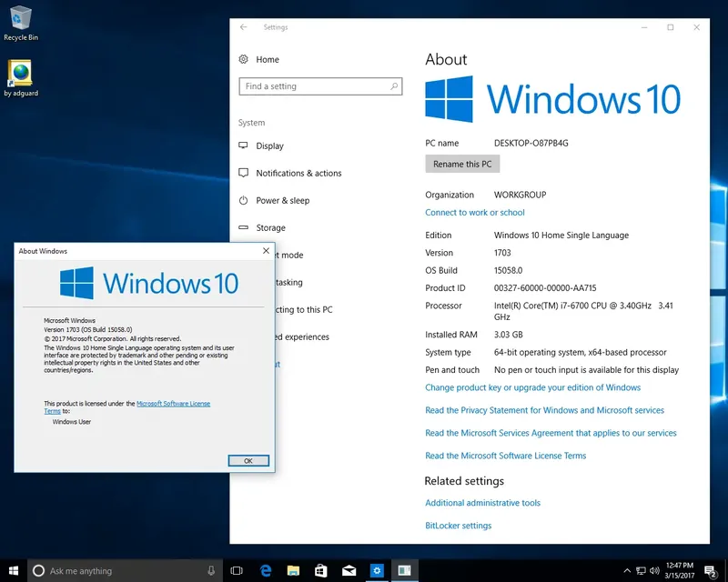This screenshot has height=582, width=728.
Task: Click the Find a setting search box
Action: [x=320, y=86]
